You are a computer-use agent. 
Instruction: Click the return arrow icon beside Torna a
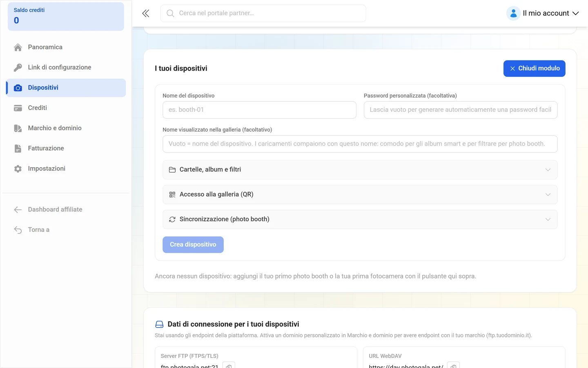pyautogui.click(x=18, y=230)
